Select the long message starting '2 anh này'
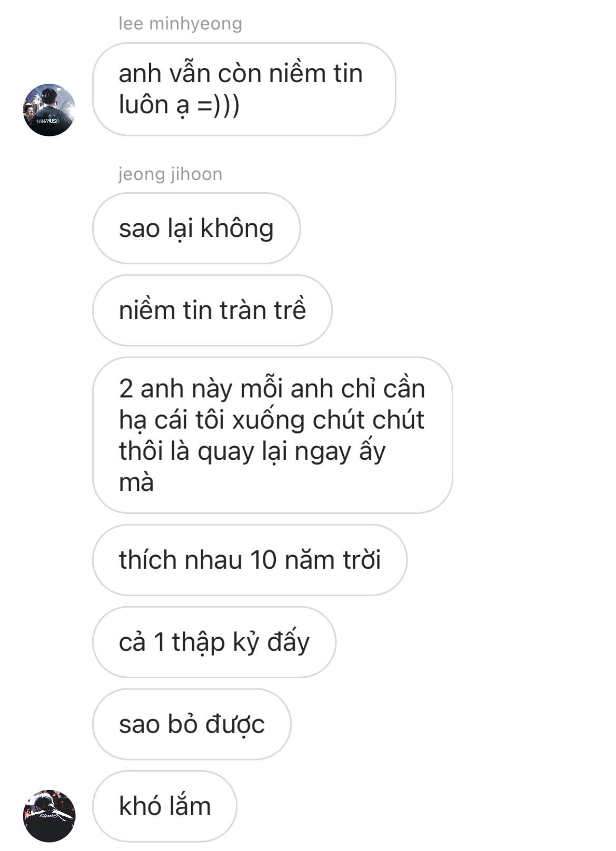Viewport: 616px width, 851px height. click(x=272, y=435)
